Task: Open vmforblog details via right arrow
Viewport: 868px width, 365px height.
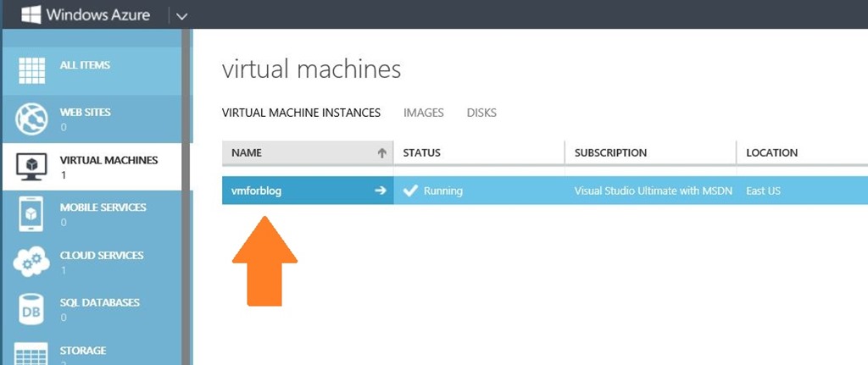Action: (380, 191)
